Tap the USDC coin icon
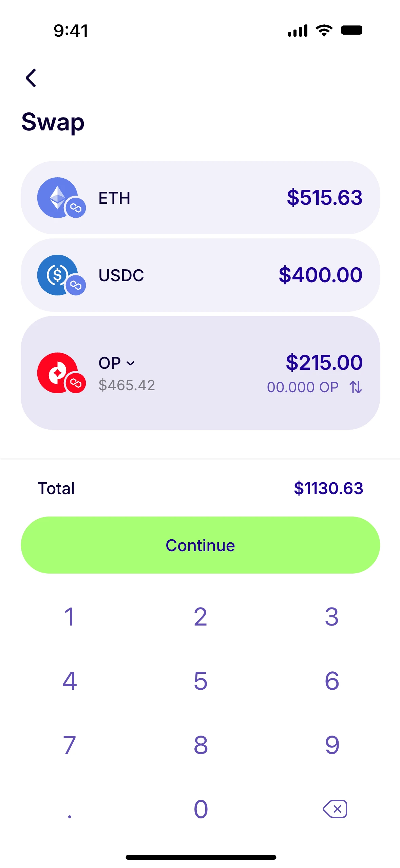 click(57, 275)
